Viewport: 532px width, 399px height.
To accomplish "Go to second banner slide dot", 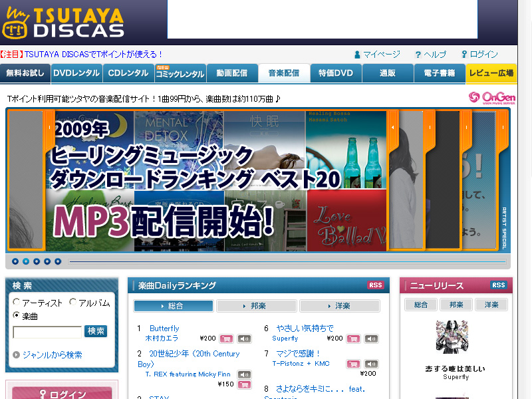I will 26,261.
